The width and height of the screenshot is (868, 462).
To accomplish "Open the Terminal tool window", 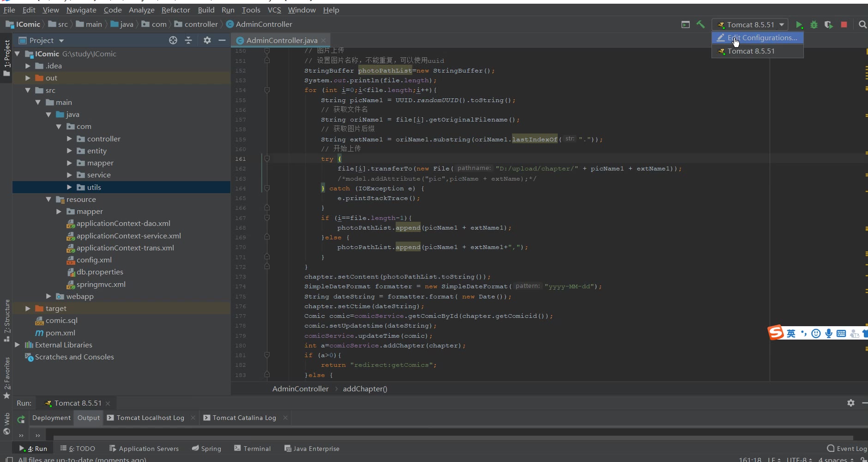I will [x=252, y=448].
